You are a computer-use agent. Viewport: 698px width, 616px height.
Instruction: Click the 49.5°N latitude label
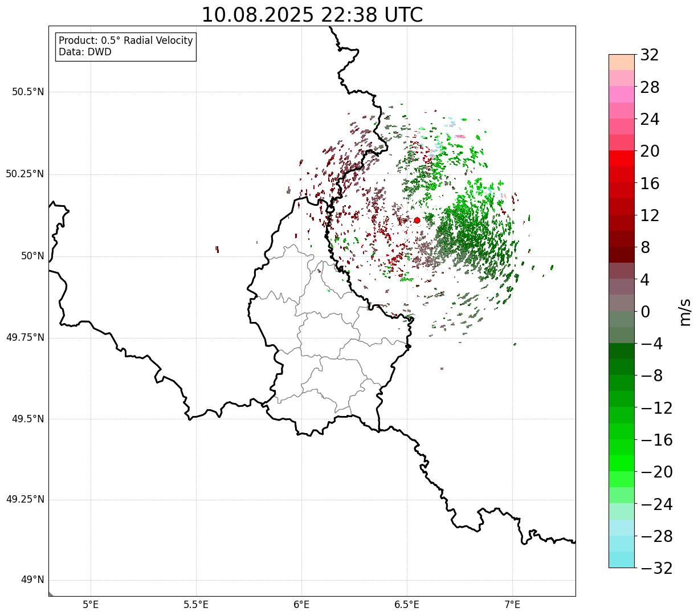coord(28,419)
